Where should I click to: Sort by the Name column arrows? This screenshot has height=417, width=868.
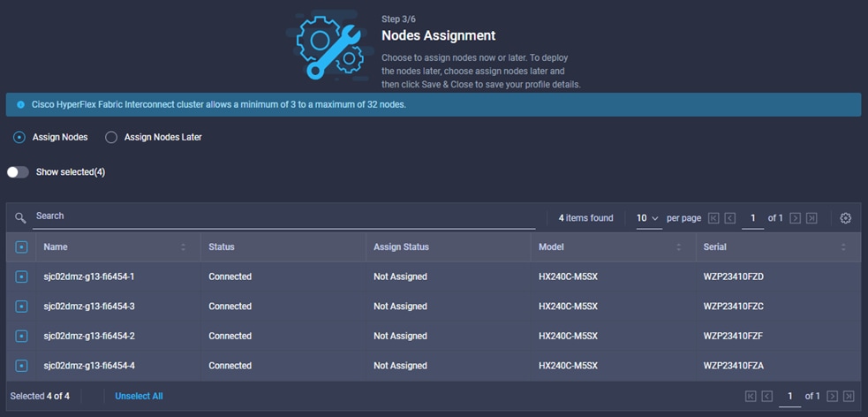(184, 247)
